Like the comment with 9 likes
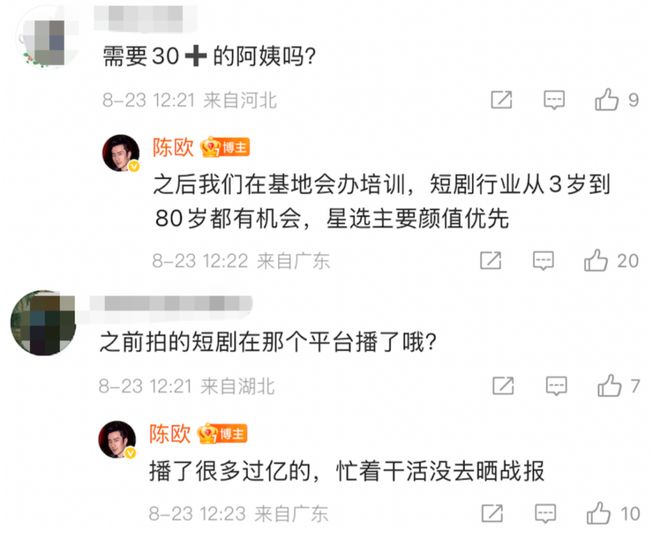 [x=606, y=99]
